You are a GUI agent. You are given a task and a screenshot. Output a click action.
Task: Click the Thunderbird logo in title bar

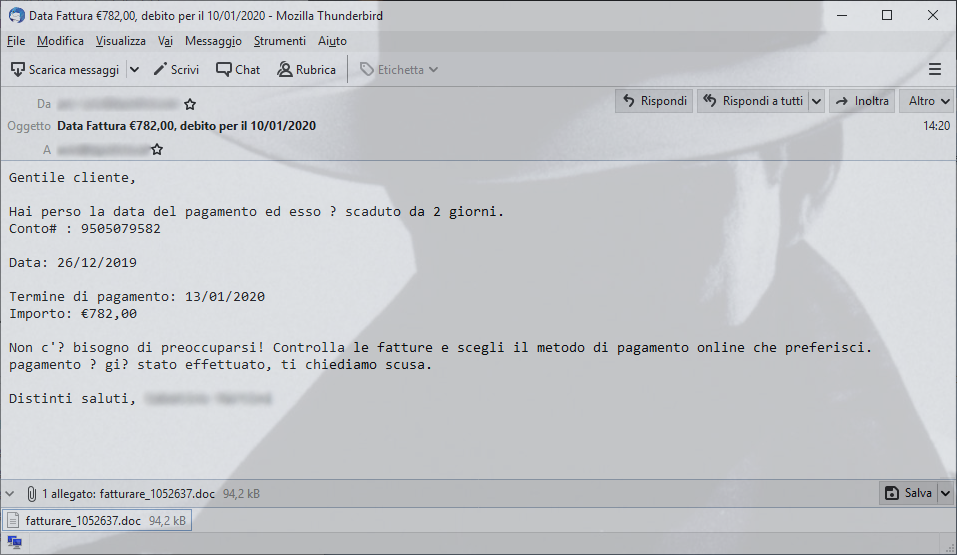pos(16,15)
